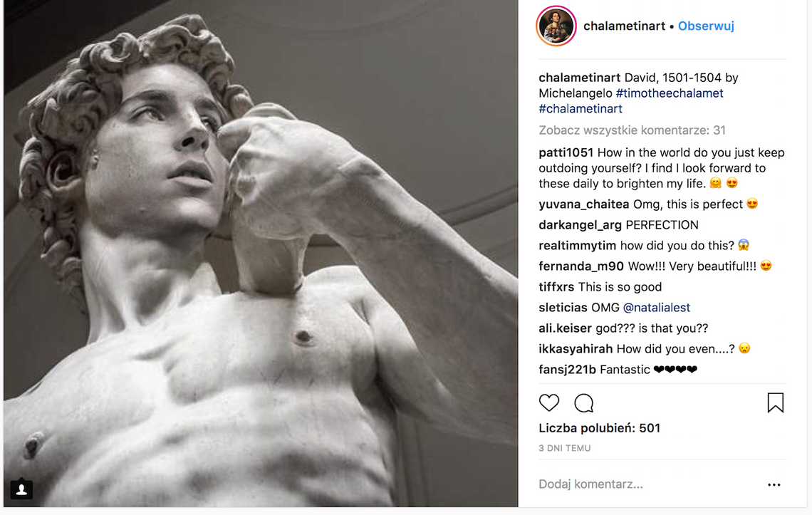Screen dimensions: 812x515
Task: Open fansj221b commenter profile
Action: [x=567, y=370]
